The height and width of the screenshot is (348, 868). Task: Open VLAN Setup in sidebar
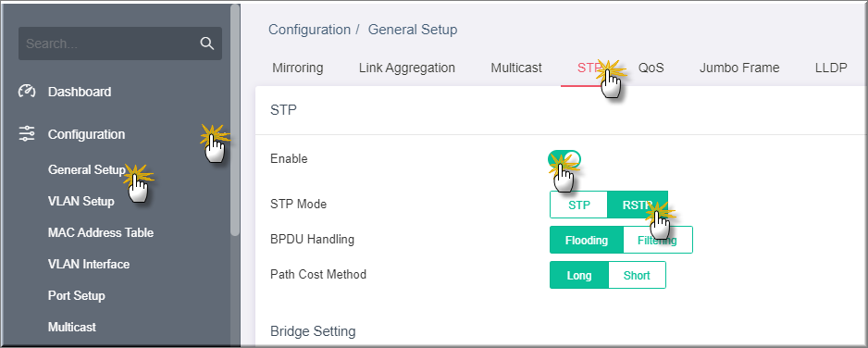(81, 201)
